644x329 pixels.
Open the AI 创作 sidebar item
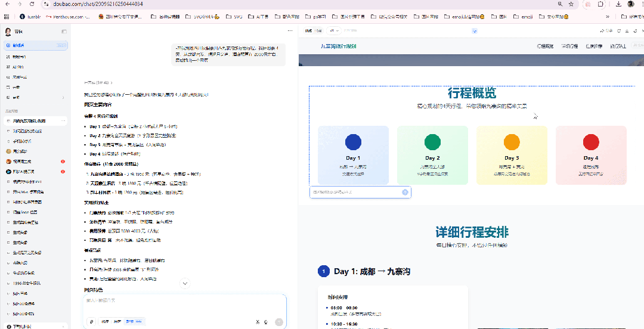[35, 67]
